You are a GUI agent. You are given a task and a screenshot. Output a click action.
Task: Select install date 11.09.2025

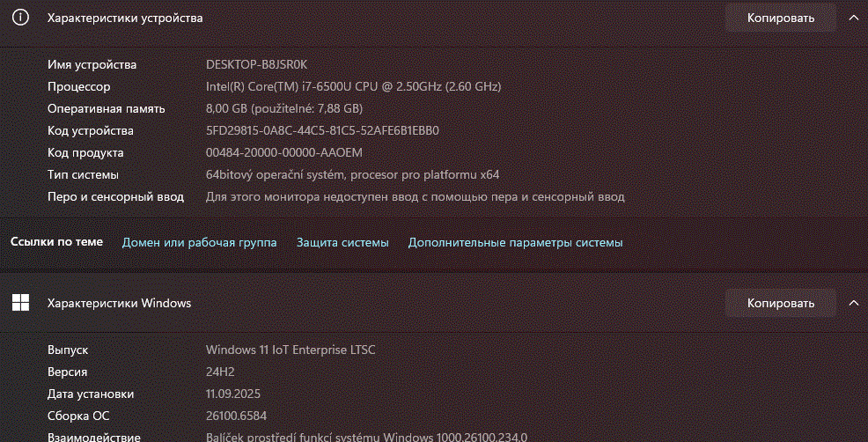233,394
